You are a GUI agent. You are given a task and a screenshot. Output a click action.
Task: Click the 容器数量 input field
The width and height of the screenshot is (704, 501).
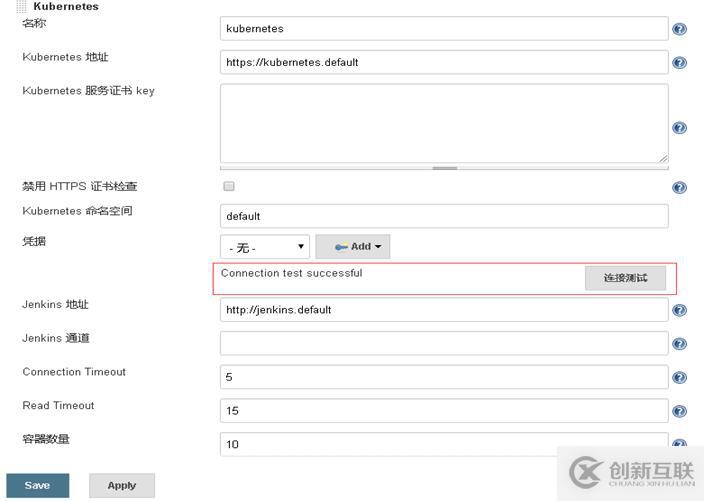(x=444, y=444)
